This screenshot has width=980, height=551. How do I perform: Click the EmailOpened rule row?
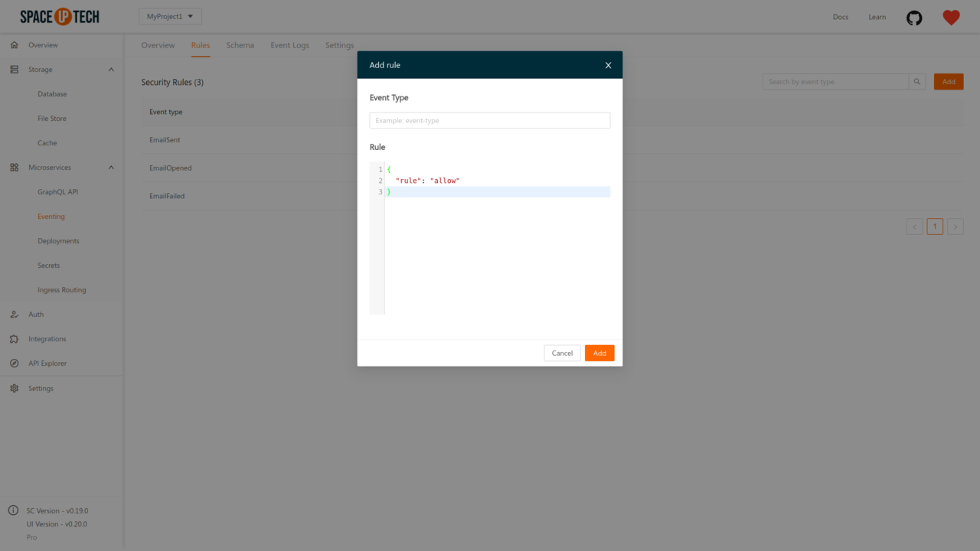(x=551, y=168)
